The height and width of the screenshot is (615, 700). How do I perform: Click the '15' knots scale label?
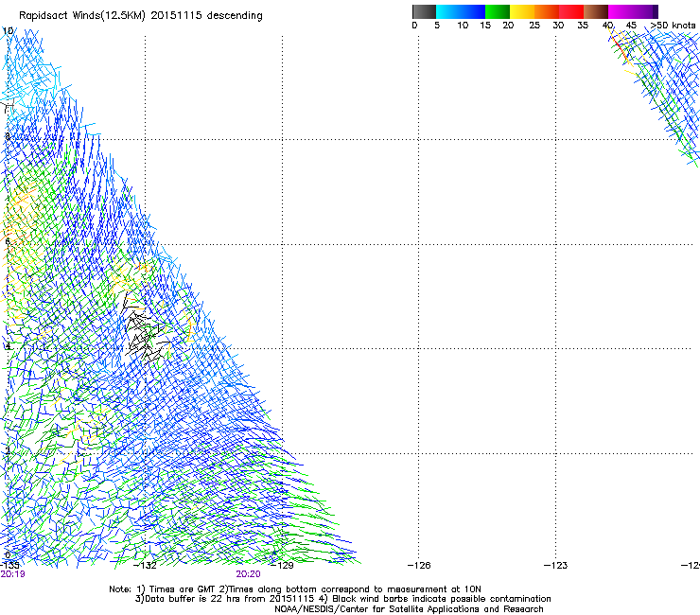[485, 26]
